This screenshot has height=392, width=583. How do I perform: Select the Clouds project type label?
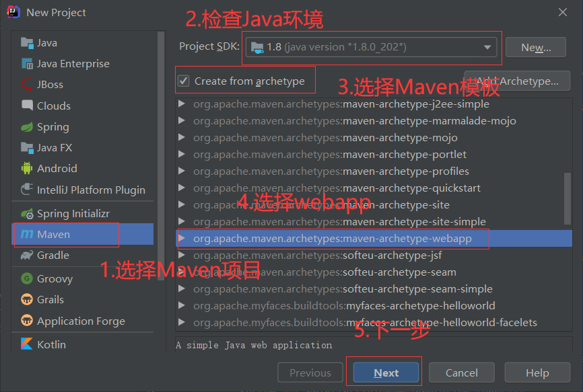point(54,106)
